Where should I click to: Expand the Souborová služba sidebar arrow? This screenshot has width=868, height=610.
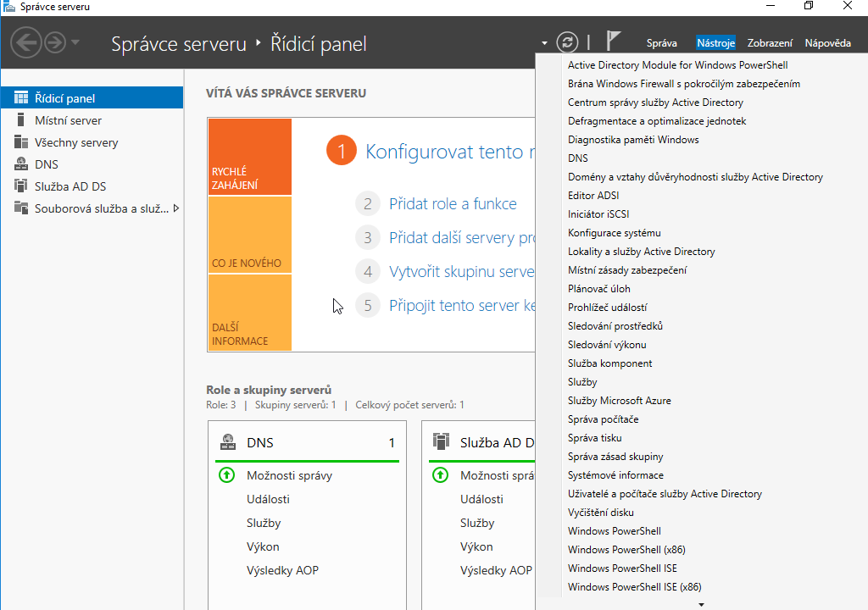[x=176, y=208]
